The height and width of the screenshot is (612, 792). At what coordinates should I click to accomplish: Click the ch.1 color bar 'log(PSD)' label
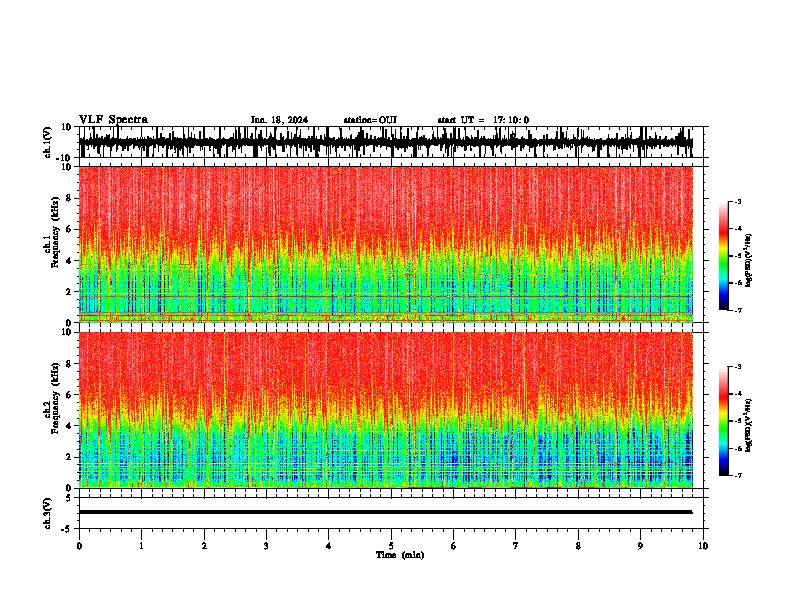pyautogui.click(x=749, y=261)
